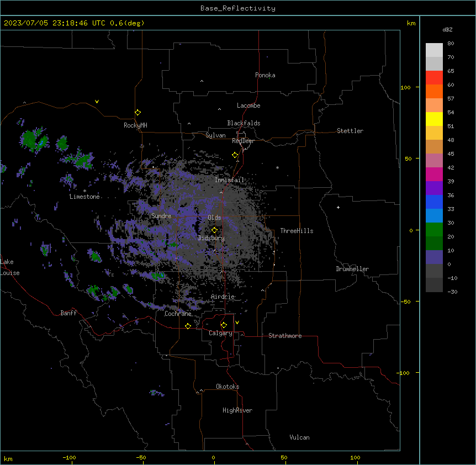Image resolution: width=476 pixels, height=465 pixels.
Task: Click the Banff label
Action: pyautogui.click(x=68, y=313)
